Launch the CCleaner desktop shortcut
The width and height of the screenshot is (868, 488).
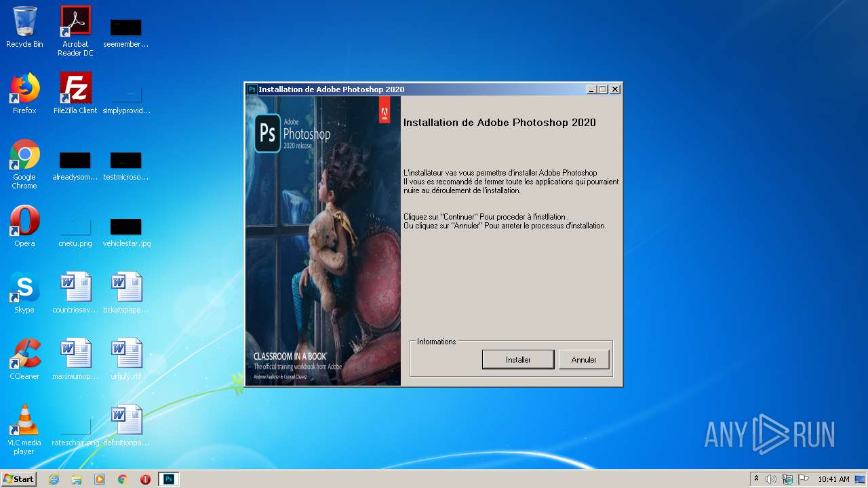tap(24, 359)
